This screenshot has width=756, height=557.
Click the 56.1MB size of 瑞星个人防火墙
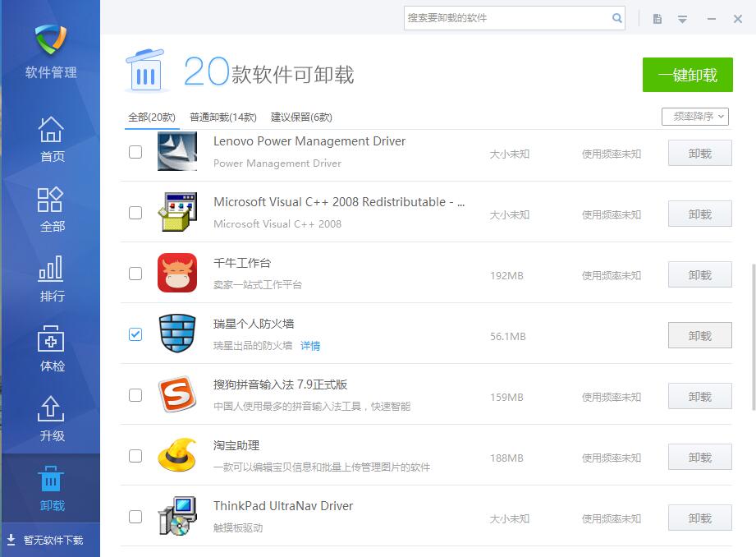[x=508, y=336]
